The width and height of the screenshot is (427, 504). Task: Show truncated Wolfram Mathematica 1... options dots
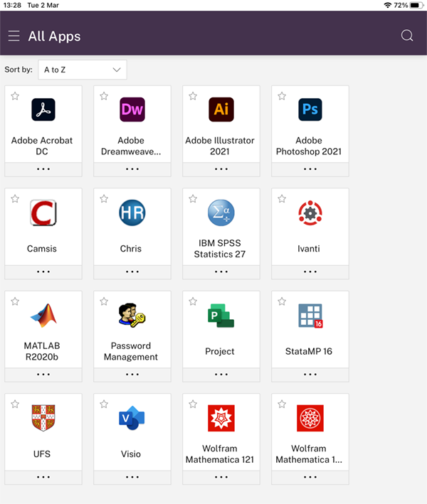[x=310, y=477]
